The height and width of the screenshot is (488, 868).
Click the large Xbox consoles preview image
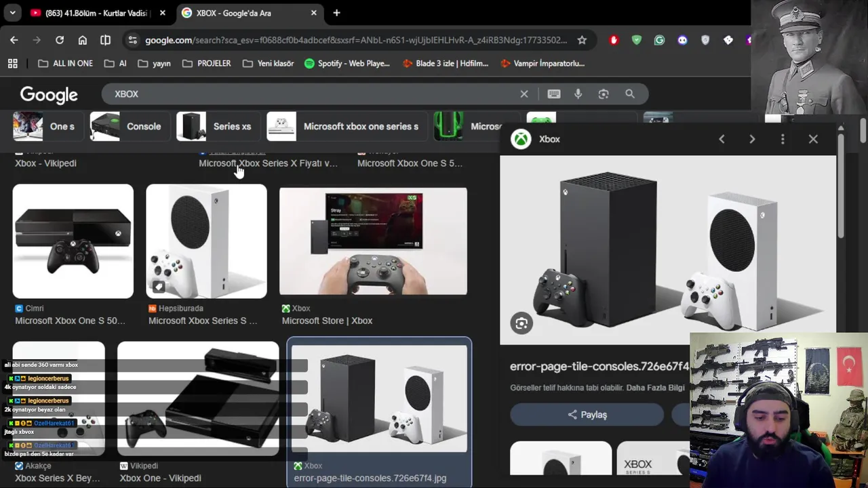[668, 250]
